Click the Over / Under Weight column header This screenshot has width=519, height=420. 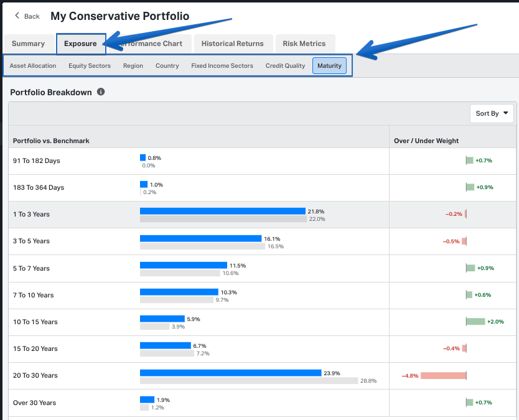426,141
